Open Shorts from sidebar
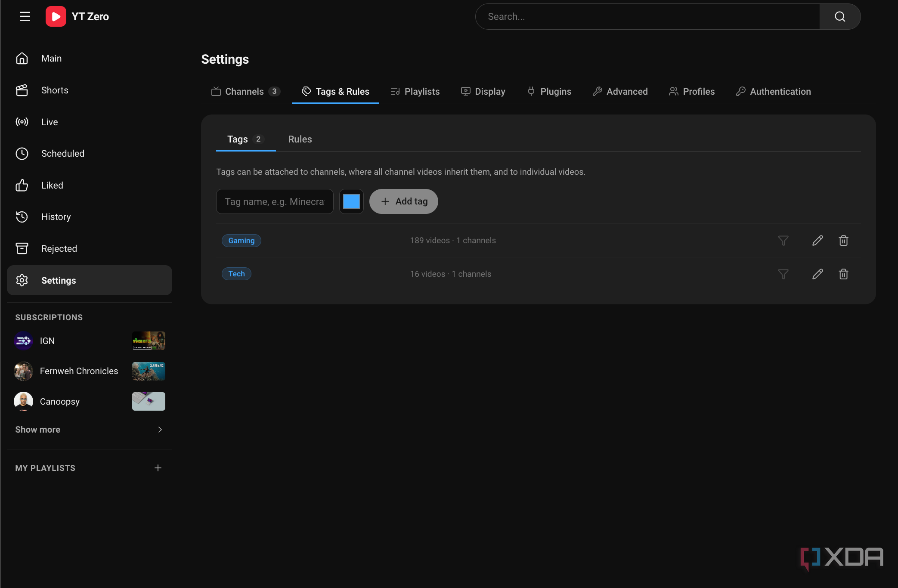The image size is (898, 588). 90,90
